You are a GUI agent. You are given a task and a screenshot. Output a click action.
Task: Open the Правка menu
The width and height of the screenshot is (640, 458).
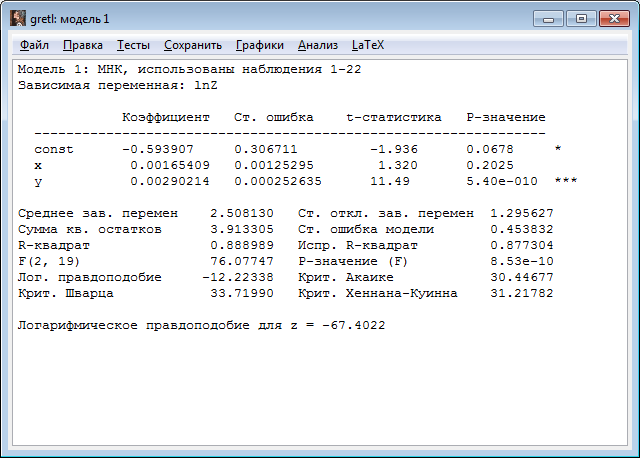[82, 45]
